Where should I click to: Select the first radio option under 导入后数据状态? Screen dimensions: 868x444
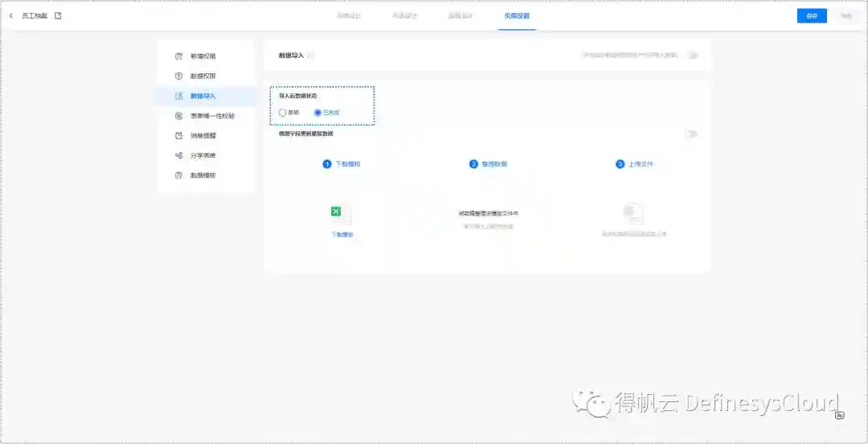click(283, 113)
